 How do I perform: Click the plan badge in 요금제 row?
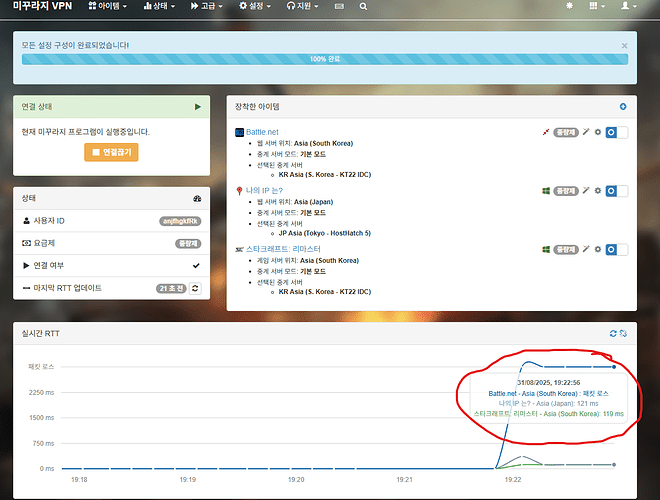click(188, 243)
